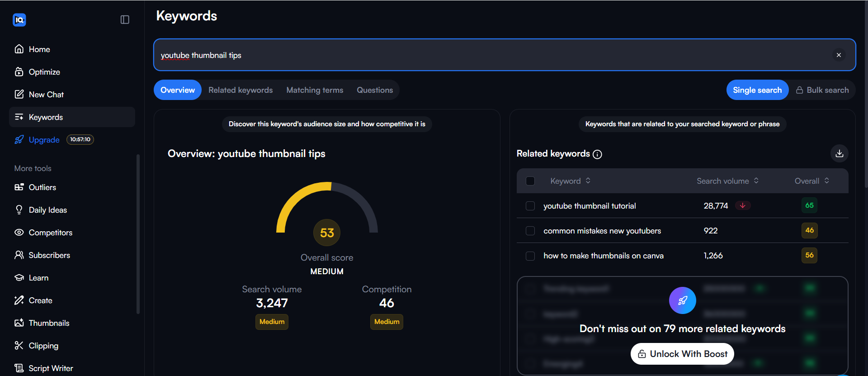Image resolution: width=868 pixels, height=376 pixels.
Task: Click keyword text common mistakes new youtubers
Action: pyautogui.click(x=602, y=231)
